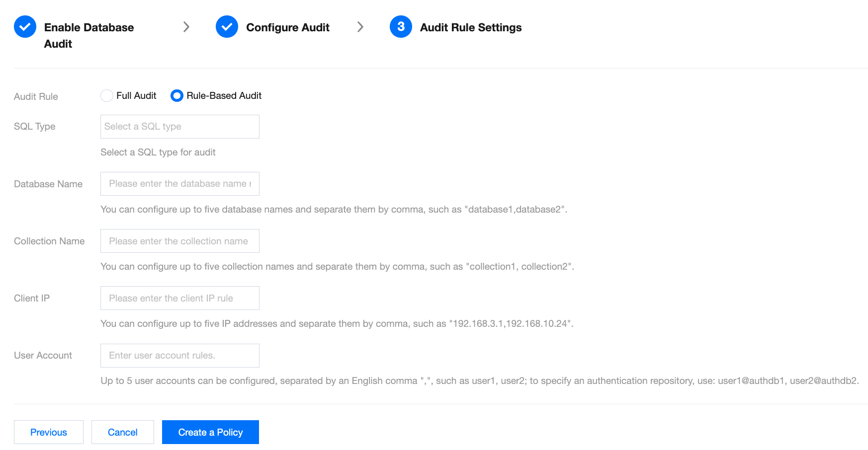Viewport: 868px width, 450px height.
Task: Select the Rule-Based Audit radio button
Action: point(177,96)
